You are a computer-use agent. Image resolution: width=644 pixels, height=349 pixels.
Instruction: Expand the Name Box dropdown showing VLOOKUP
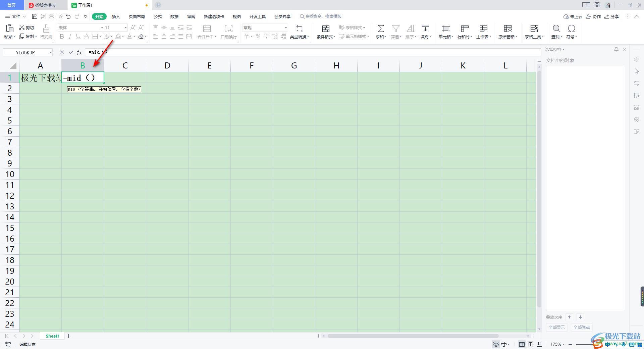(51, 52)
